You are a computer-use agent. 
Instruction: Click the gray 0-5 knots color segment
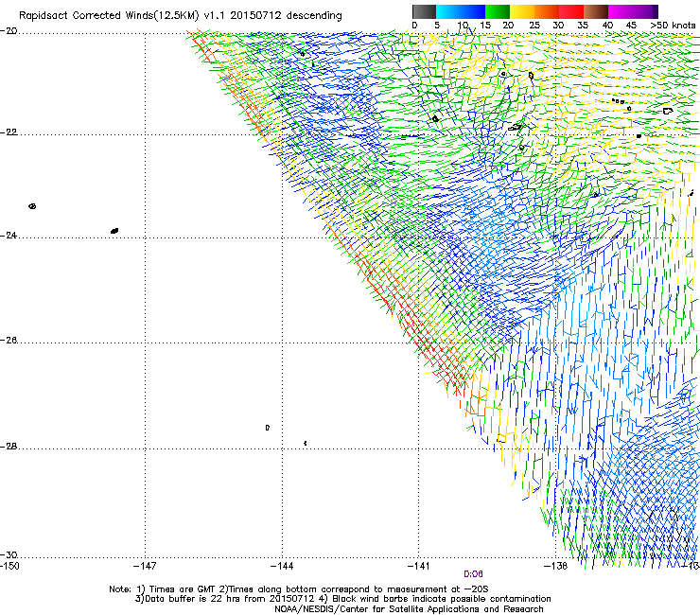point(424,11)
